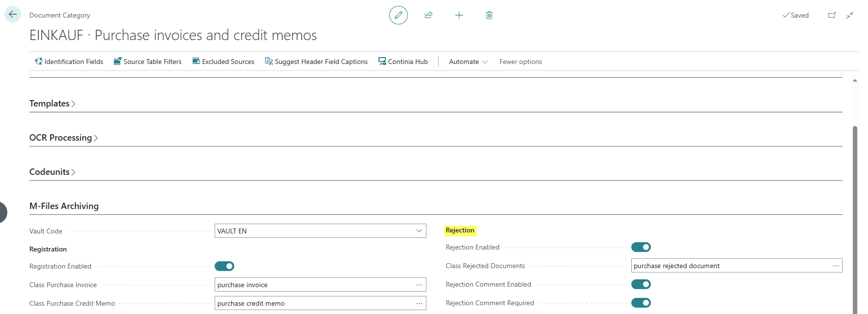Open Identification Fields
This screenshot has width=868, height=314.
69,62
